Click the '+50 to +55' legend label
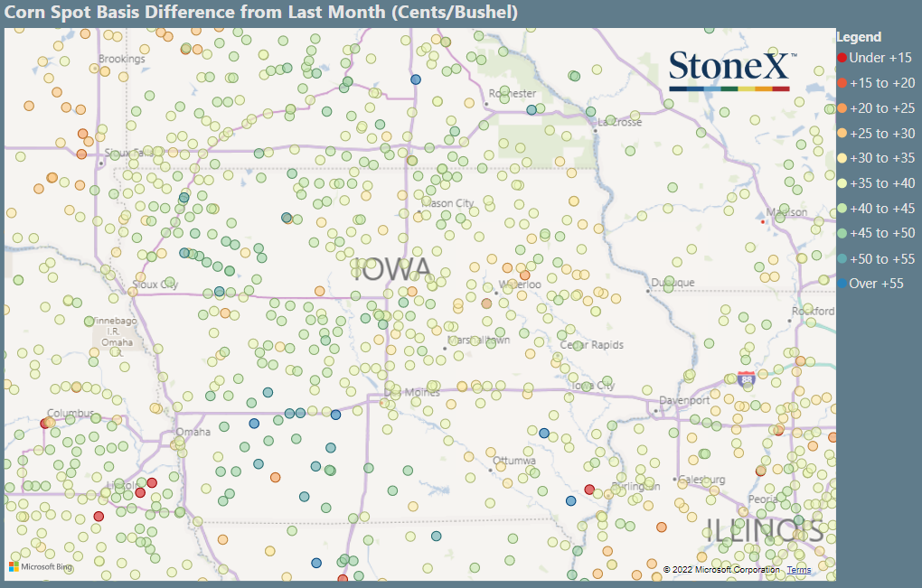This screenshot has height=588, width=922. (x=882, y=259)
